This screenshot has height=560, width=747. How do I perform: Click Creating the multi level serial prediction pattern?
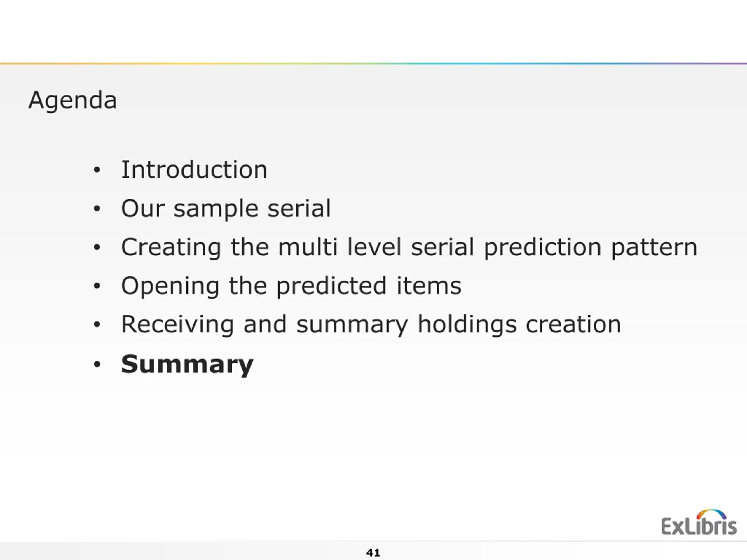[x=409, y=247]
